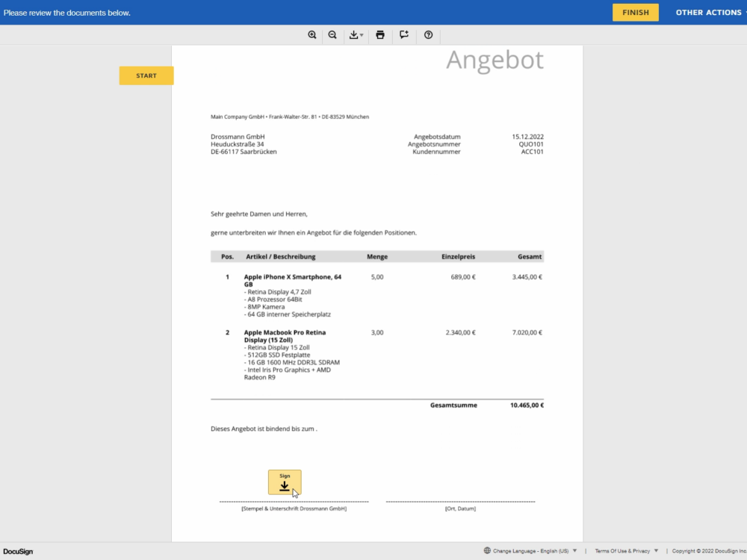Open the download document menu
Screen dimensions: 747x560
coord(356,35)
